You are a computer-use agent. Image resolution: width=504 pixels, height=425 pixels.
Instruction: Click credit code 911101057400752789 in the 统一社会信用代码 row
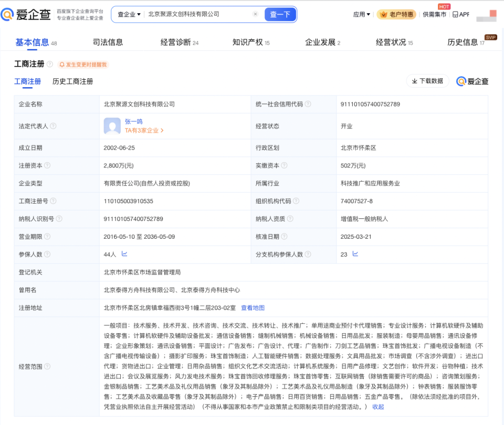click(370, 104)
